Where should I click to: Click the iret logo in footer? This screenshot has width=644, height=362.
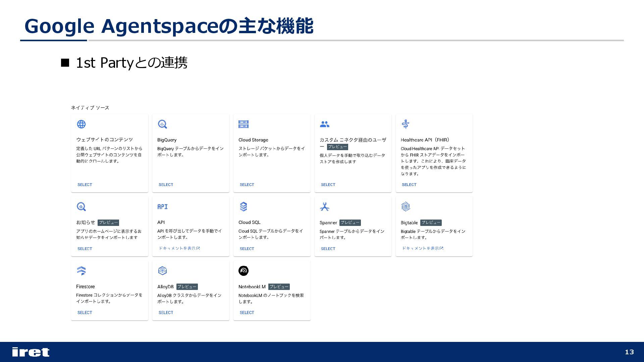31,352
